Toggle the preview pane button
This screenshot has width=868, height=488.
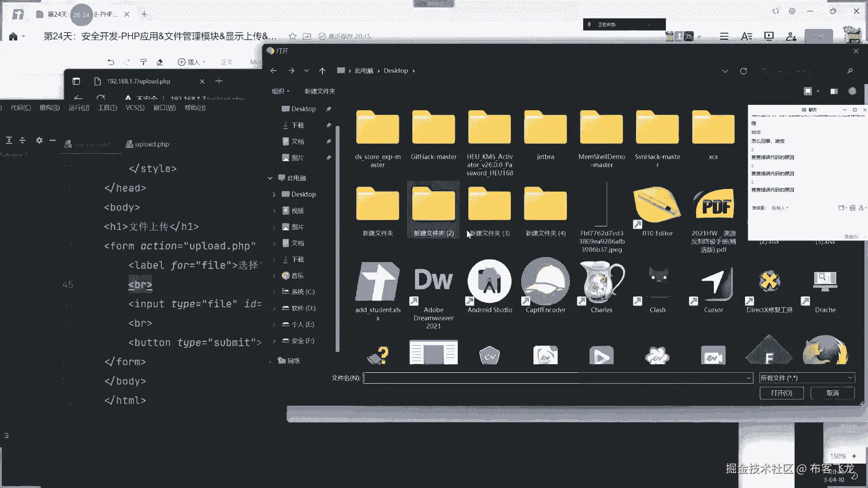tap(834, 91)
